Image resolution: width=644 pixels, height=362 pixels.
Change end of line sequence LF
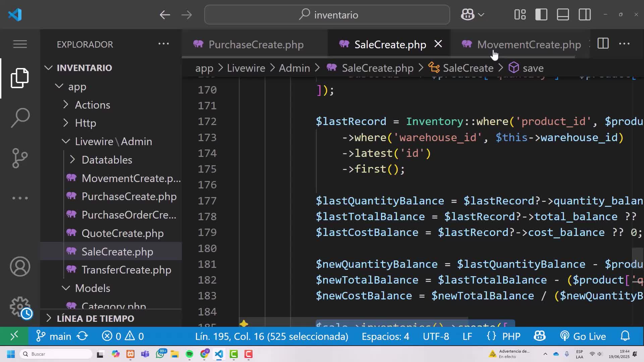pyautogui.click(x=467, y=336)
